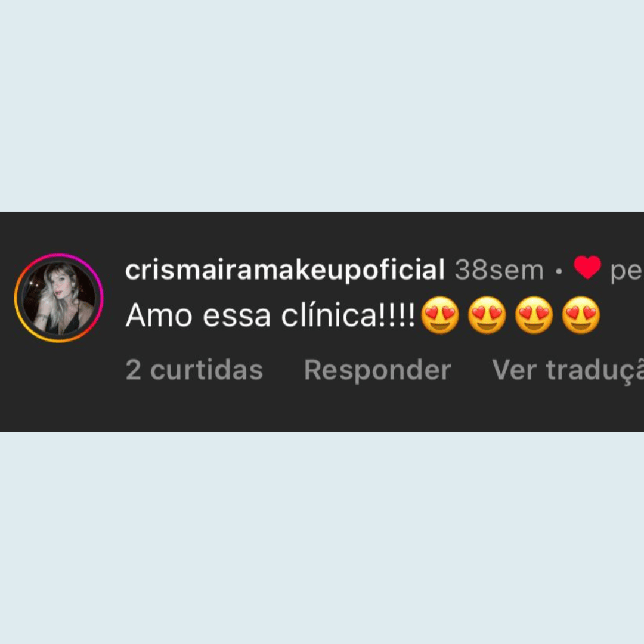Click the light blue area beneath the comment
This screenshot has height=644, width=644.
pyautogui.click(x=322, y=538)
